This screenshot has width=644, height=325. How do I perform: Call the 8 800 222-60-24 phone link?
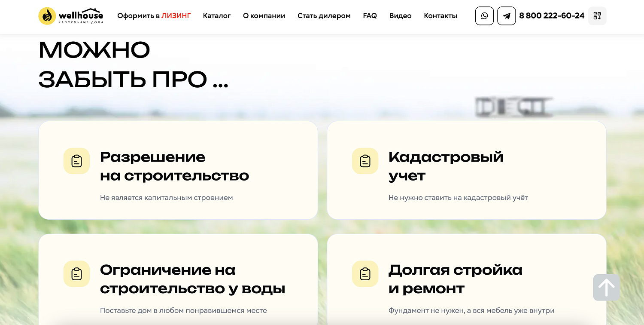[551, 15]
